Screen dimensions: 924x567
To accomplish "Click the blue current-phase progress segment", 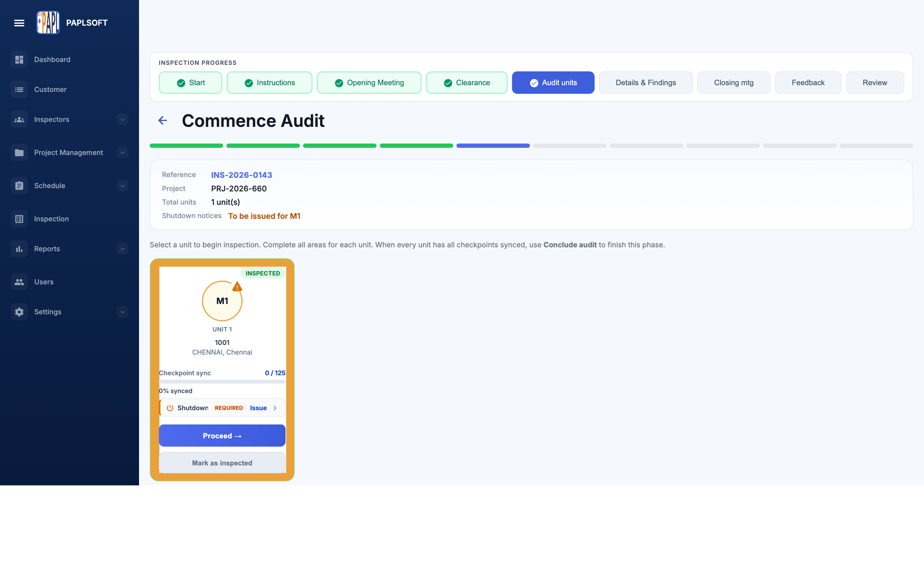I will tap(493, 145).
